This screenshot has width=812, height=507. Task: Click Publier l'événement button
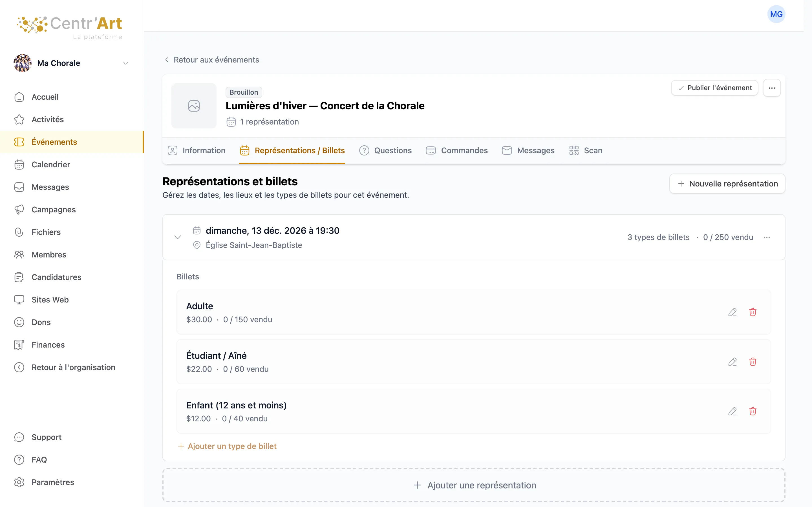click(x=714, y=88)
